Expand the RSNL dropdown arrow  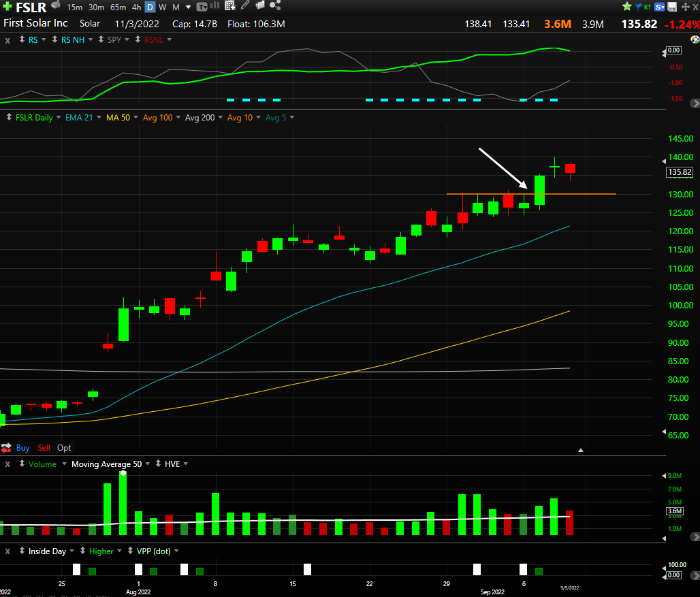[170, 39]
